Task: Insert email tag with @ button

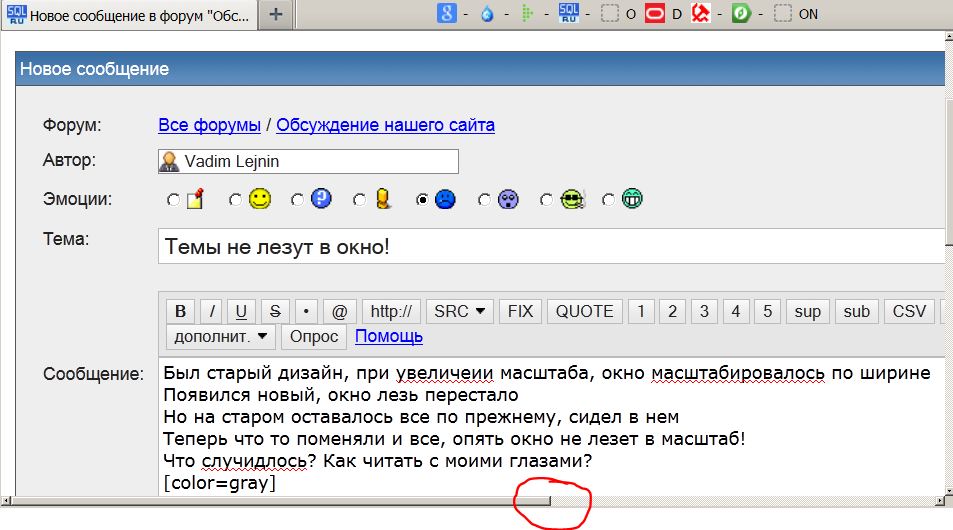Action: point(339,311)
